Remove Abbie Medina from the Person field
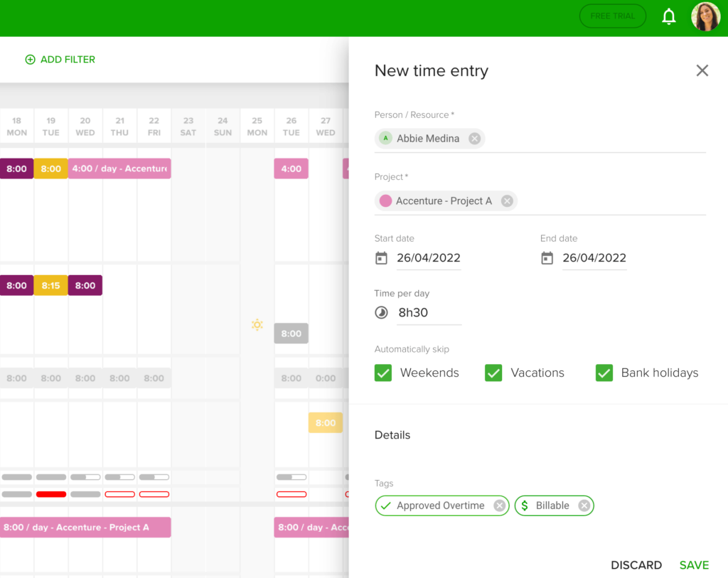This screenshot has width=728, height=578. tap(474, 139)
